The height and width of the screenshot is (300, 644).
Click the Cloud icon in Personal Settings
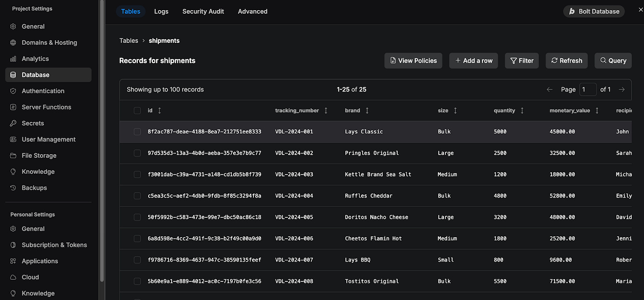[x=13, y=277]
